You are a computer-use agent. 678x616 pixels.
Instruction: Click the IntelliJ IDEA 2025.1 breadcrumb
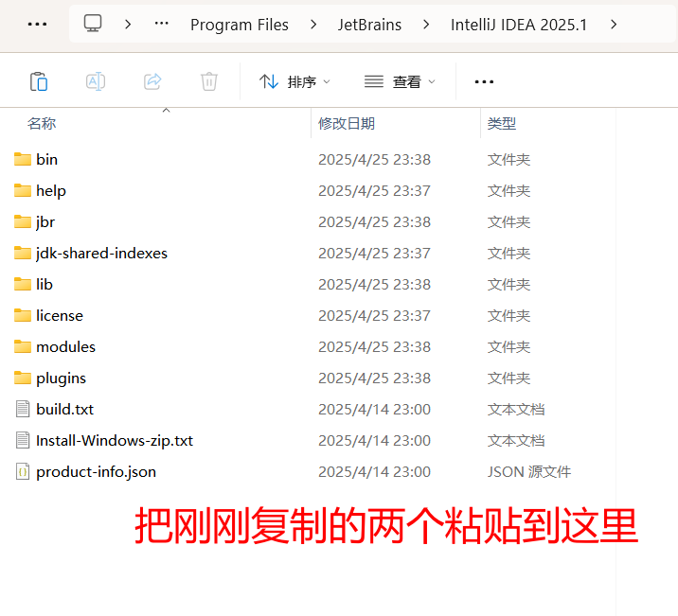coord(519,25)
